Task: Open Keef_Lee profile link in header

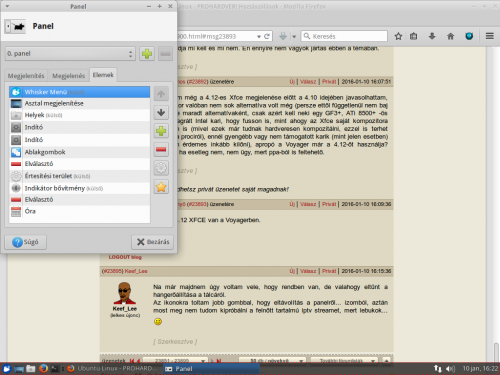Action: click(x=136, y=271)
